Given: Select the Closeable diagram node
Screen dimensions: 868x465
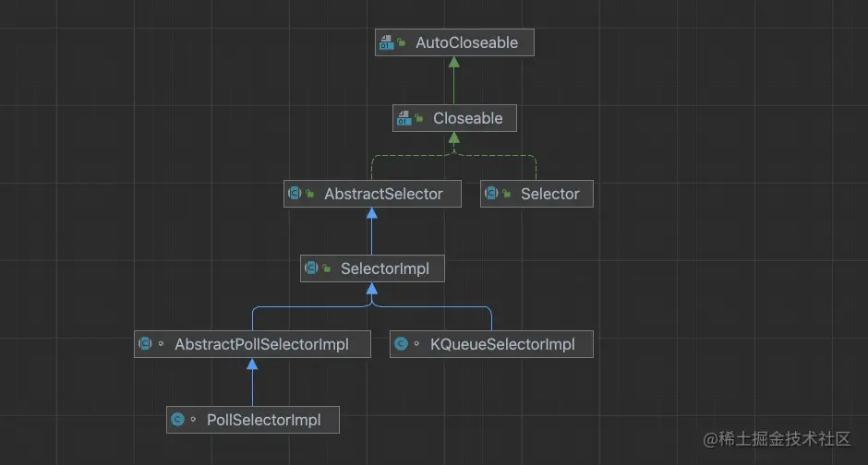Looking at the screenshot, I should point(454,118).
